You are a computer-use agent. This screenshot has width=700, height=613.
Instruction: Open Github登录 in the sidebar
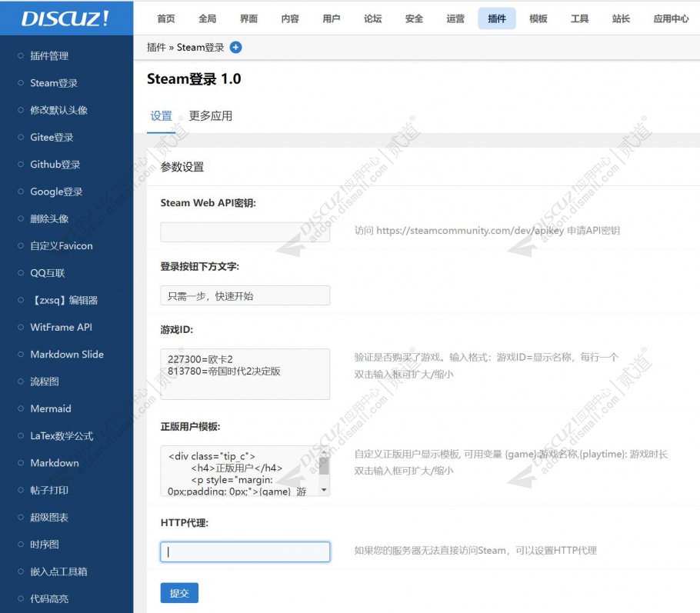point(55,165)
